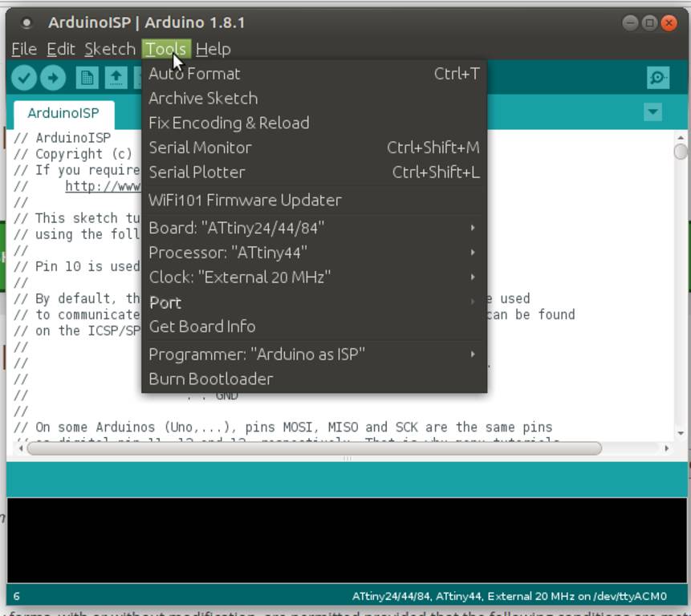Click the vertical scrollbar thumb in editor
Image resolution: width=691 pixels, height=616 pixels.
[x=681, y=152]
